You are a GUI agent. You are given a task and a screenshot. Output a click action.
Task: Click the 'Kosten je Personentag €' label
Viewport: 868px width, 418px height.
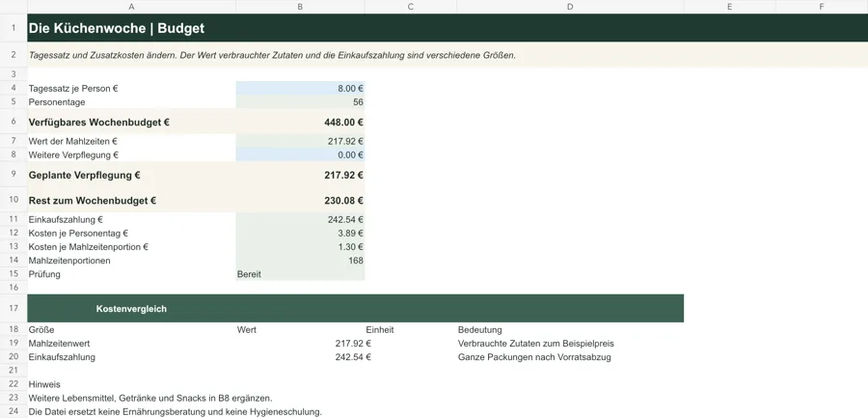click(x=79, y=234)
